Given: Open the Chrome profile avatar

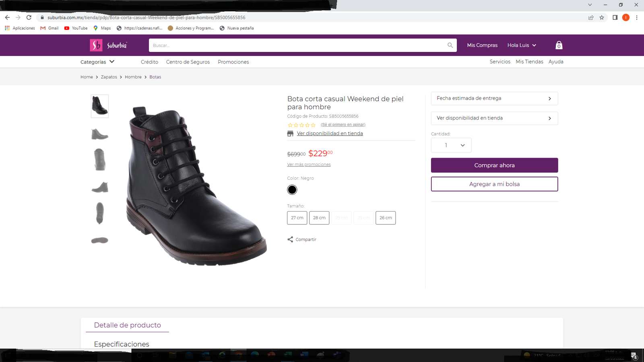Looking at the screenshot, I should click(626, 17).
